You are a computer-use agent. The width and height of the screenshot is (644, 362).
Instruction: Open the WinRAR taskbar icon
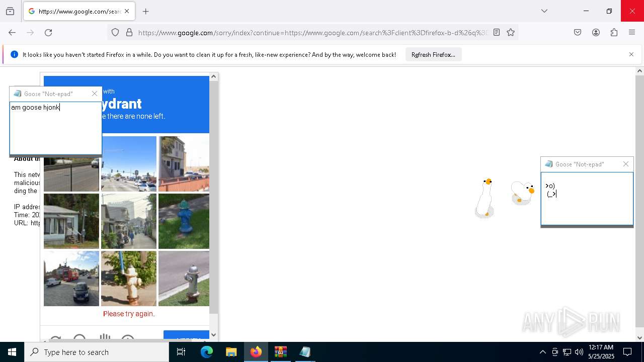(x=280, y=352)
